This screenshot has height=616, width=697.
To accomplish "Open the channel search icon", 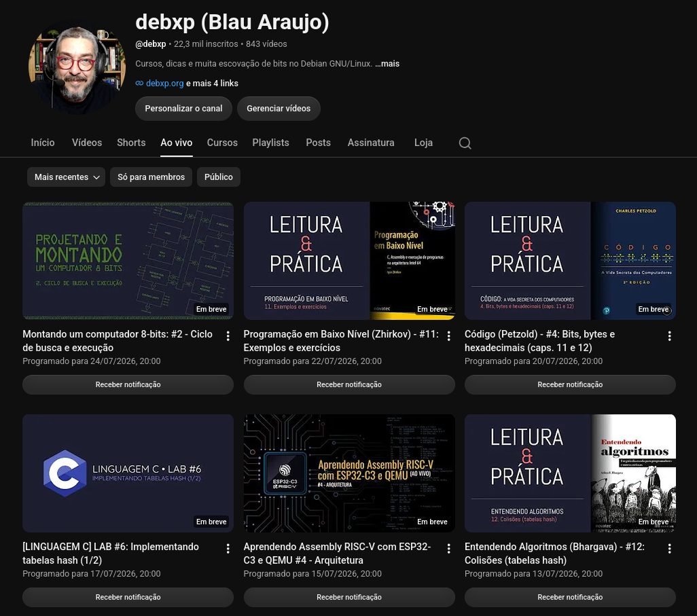I will 465,143.
